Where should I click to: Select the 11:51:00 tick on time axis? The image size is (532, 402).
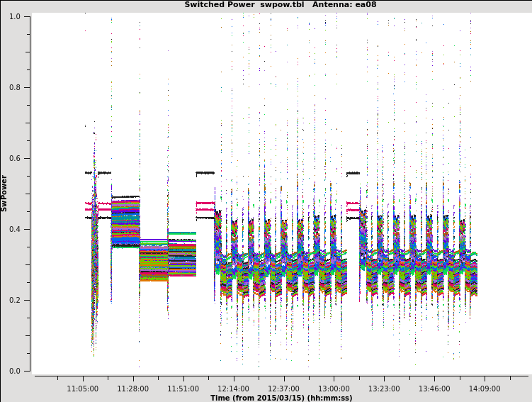(183, 389)
